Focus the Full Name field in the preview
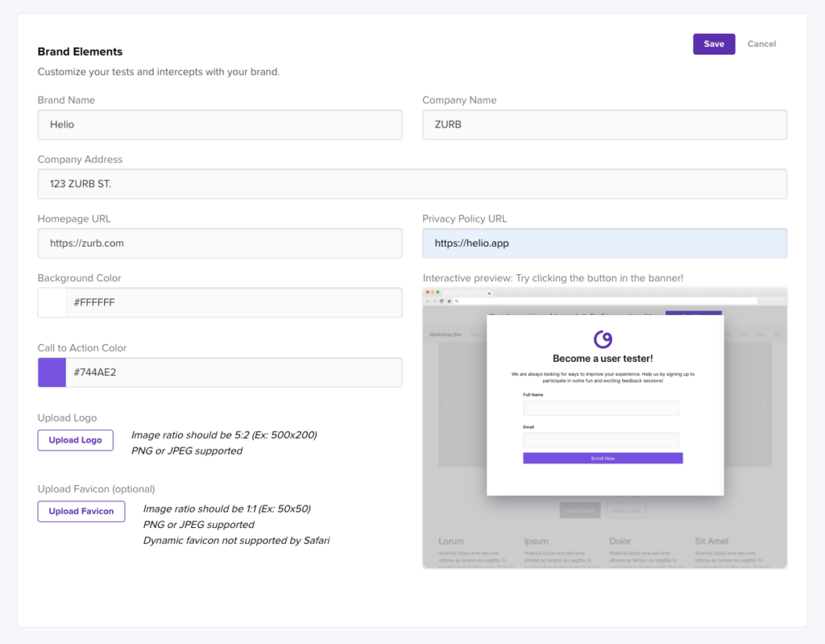The height and width of the screenshot is (644, 825). (600, 409)
